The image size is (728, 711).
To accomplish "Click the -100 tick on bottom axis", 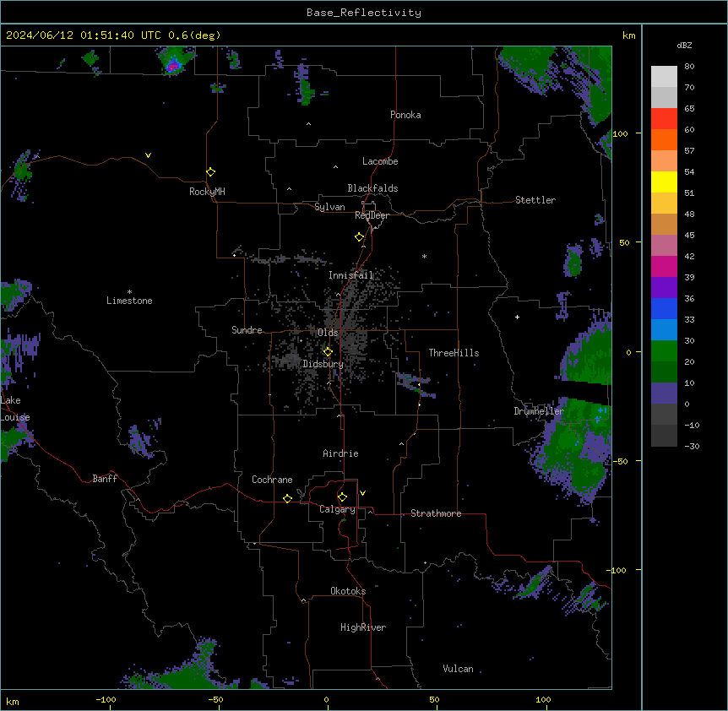I will click(106, 700).
